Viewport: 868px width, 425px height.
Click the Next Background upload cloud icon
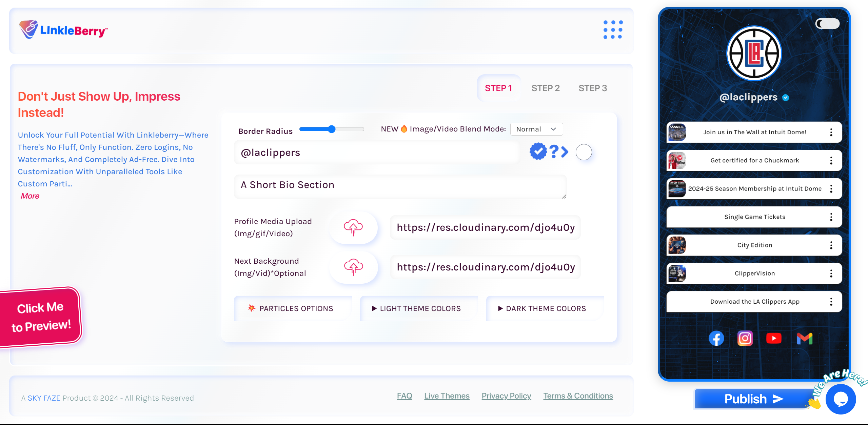pos(353,267)
